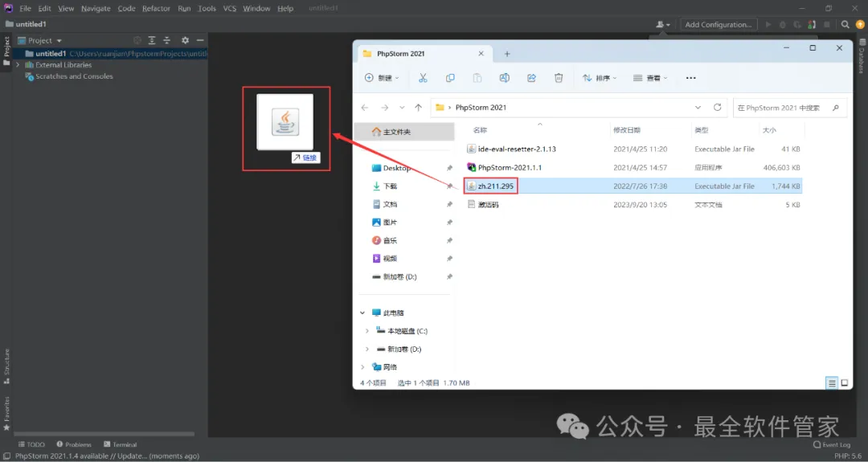
Task: Click Expand All in Project panel
Action: [x=152, y=40]
